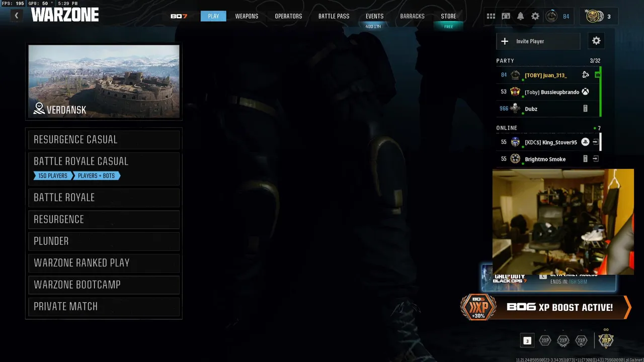Click the Verdansk map marker icon

(39, 109)
